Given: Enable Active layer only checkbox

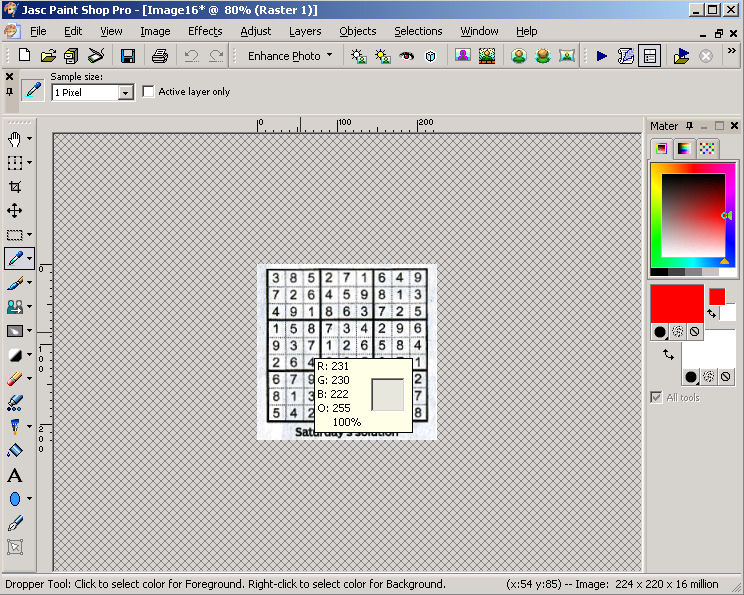Looking at the screenshot, I should click(149, 92).
